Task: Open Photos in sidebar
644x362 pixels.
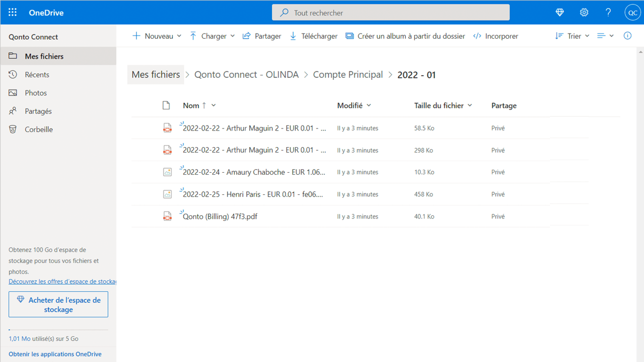Action: 58,93
